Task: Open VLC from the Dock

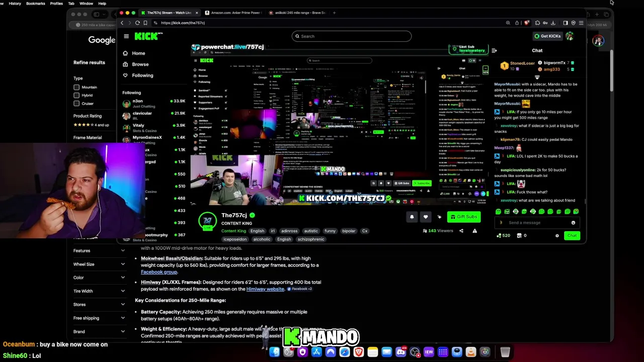Action: tap(471, 352)
